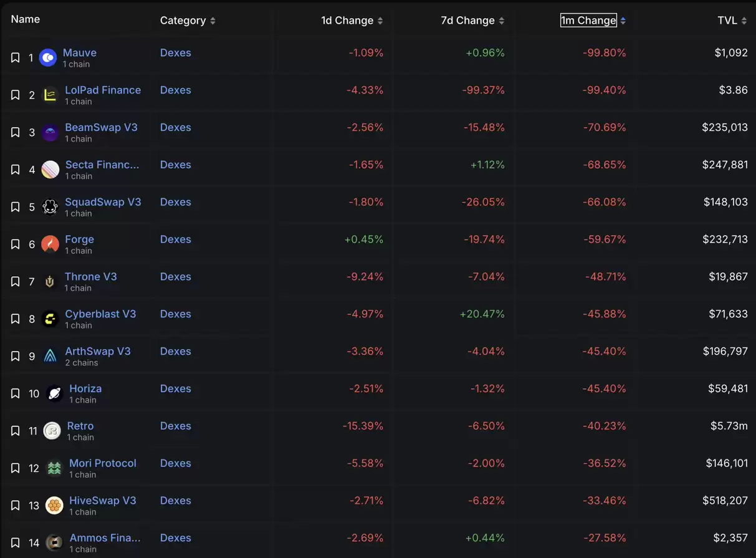Sort the table by Category column
The image size is (756, 558).
pyautogui.click(x=213, y=21)
